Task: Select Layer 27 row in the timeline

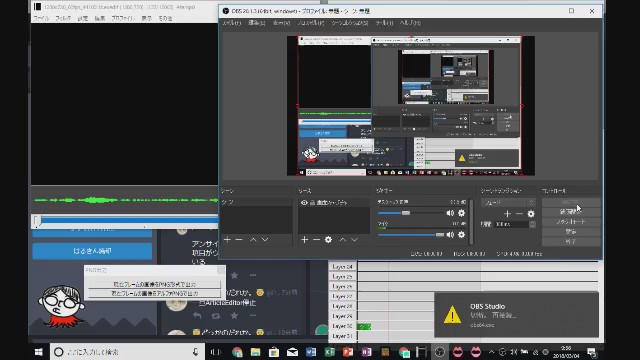Action: click(x=342, y=296)
